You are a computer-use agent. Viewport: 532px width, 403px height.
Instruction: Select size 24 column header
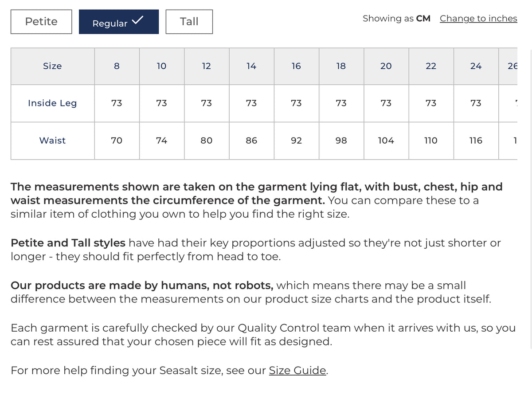click(476, 66)
